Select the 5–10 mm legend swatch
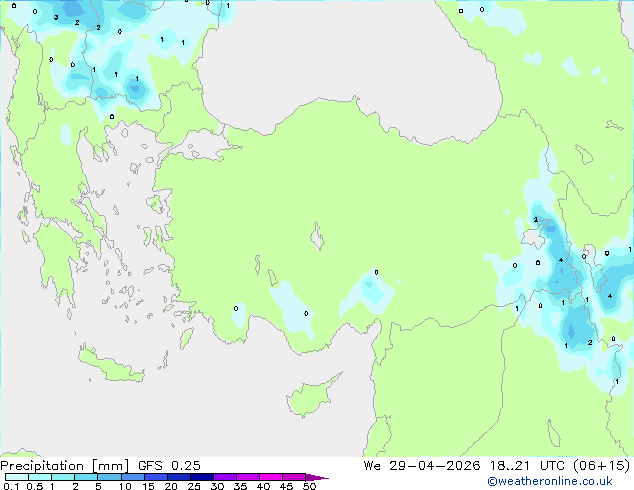Screen dimensions: 634x490 point(109,477)
